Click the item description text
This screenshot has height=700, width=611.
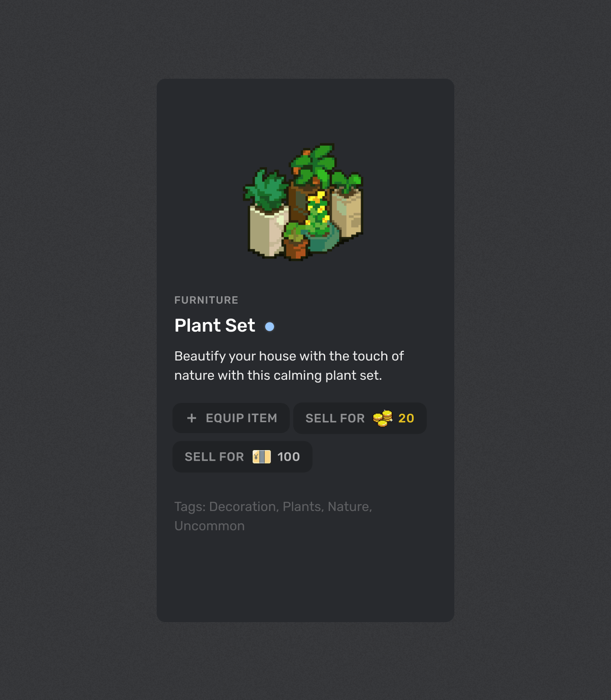point(289,366)
